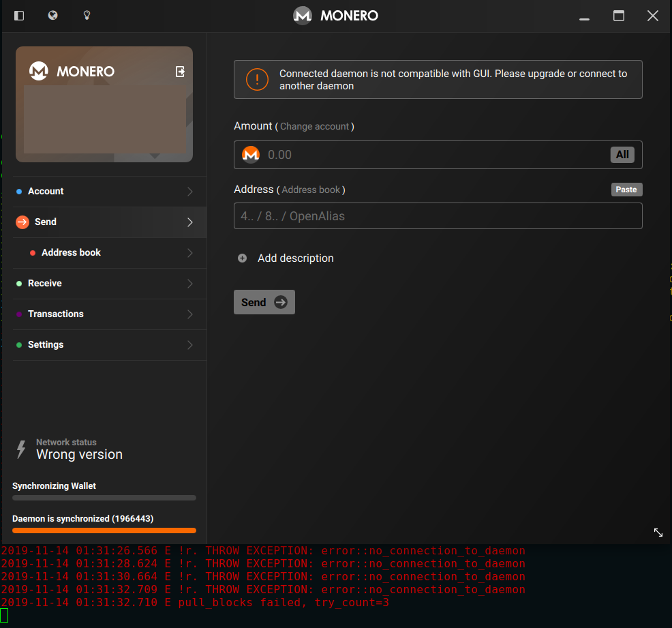Click the plus icon beside Add description
Viewport: 672px width, 628px height.
point(242,258)
